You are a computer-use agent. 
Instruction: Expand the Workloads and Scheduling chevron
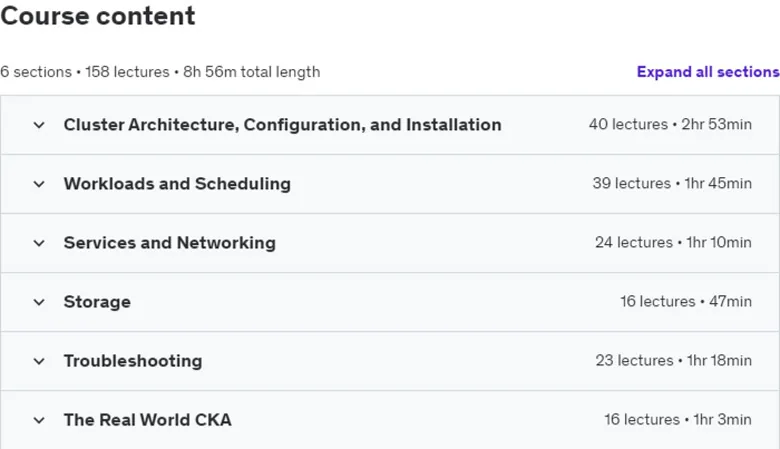click(x=39, y=184)
